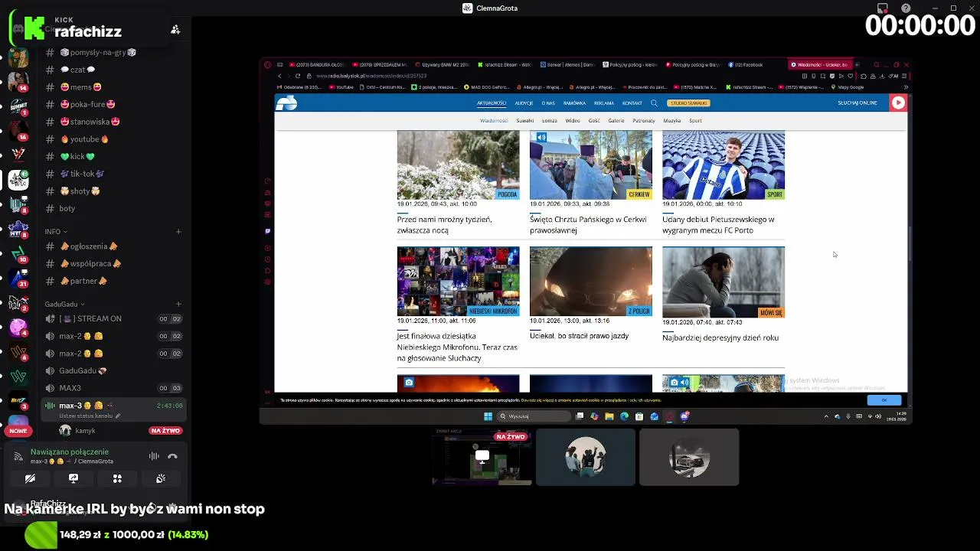Viewport: 980px width, 551px height.
Task: Open Najbardziej depresyjny dzień roku article
Action: pyautogui.click(x=720, y=337)
